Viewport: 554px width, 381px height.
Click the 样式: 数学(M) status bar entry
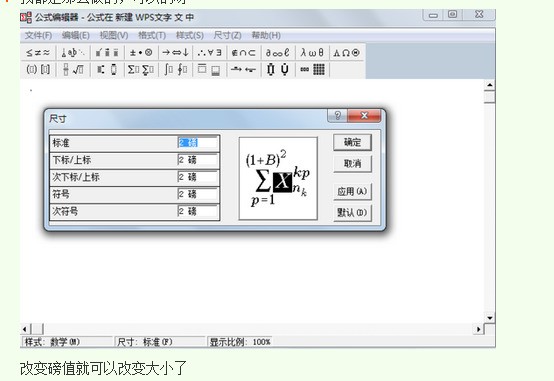coord(67,342)
